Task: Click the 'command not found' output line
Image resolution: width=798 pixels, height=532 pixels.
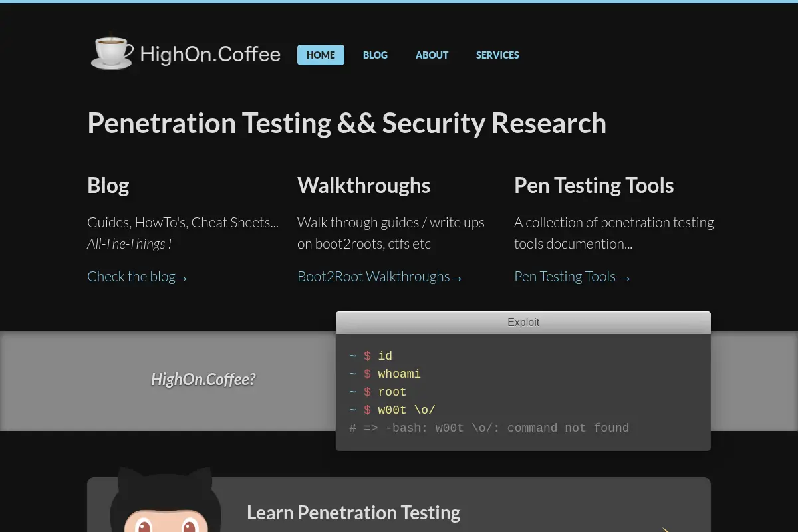Action: (x=489, y=428)
